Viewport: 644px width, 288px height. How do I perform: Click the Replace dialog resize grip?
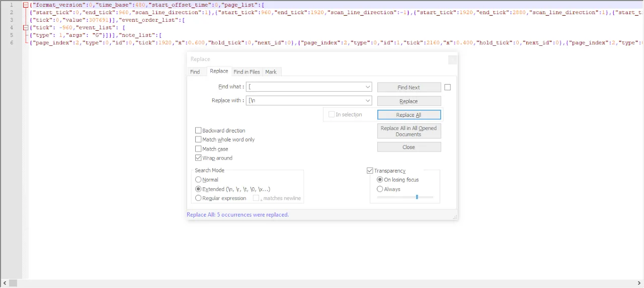[455, 217]
